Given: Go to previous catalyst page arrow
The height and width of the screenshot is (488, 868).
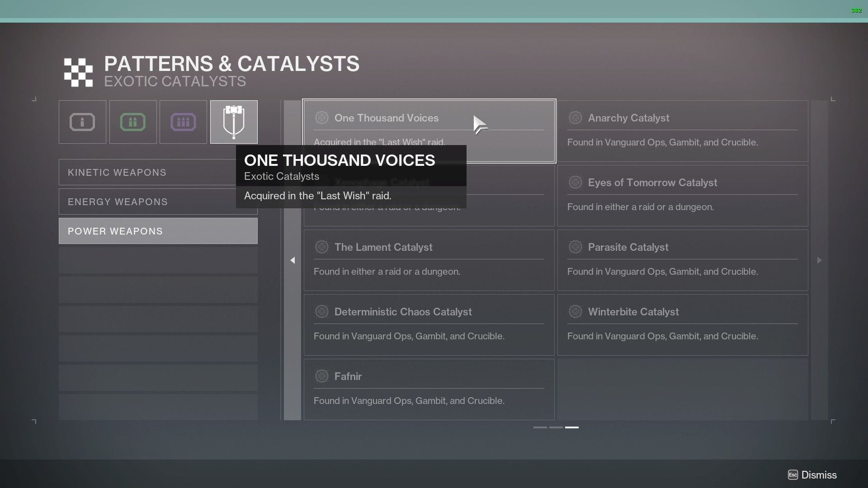Looking at the screenshot, I should click(x=292, y=260).
